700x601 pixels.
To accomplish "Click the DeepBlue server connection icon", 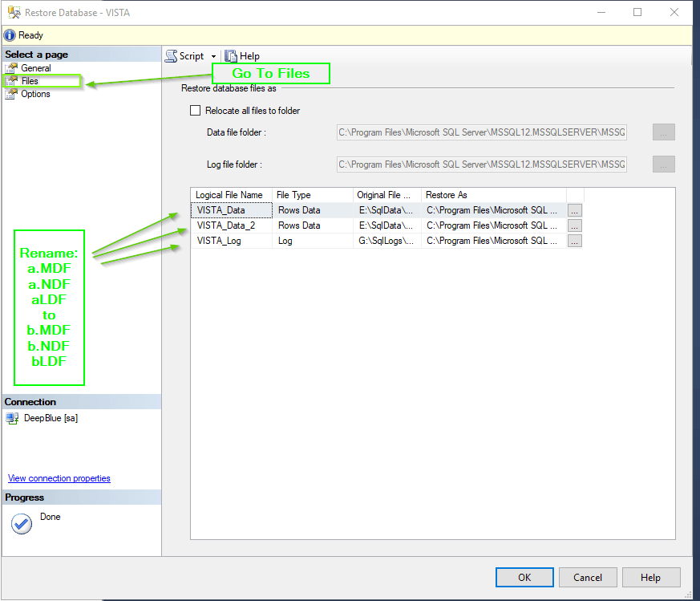I will [12, 418].
